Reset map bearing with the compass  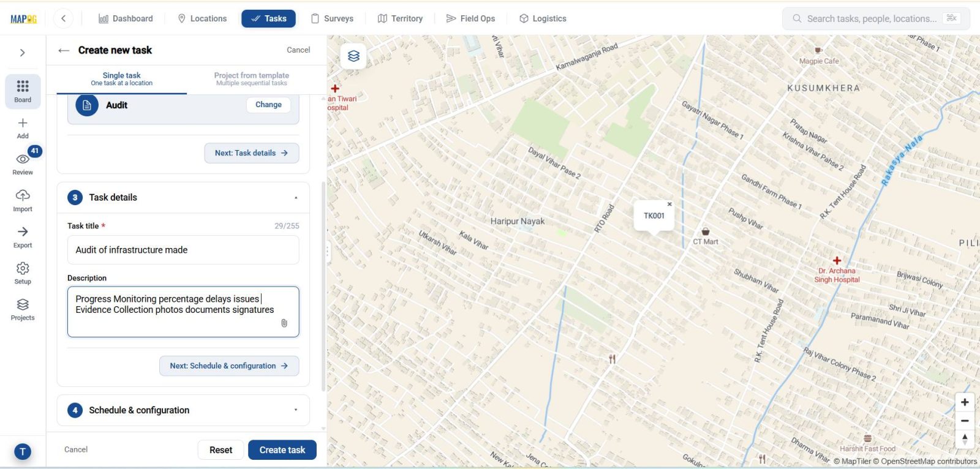(x=965, y=439)
